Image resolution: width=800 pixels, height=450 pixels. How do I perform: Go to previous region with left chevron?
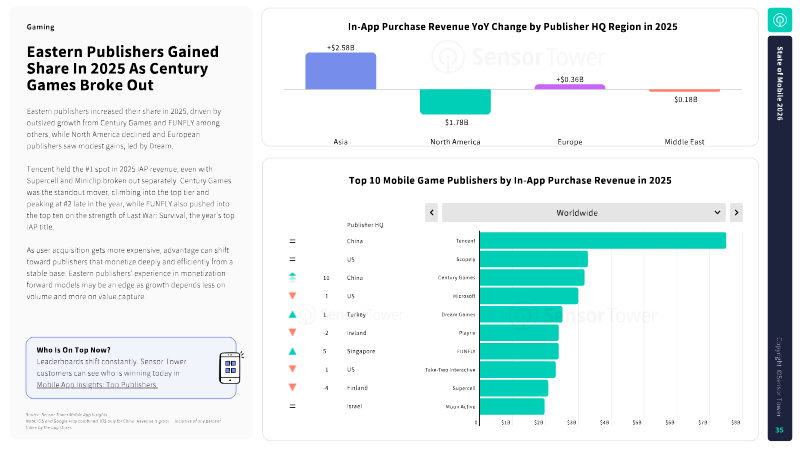coord(431,212)
